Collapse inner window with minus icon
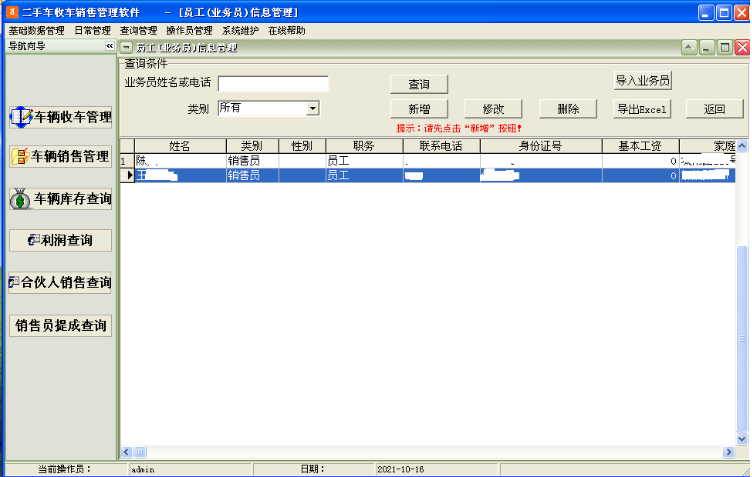This screenshot has height=477, width=752. point(126,47)
